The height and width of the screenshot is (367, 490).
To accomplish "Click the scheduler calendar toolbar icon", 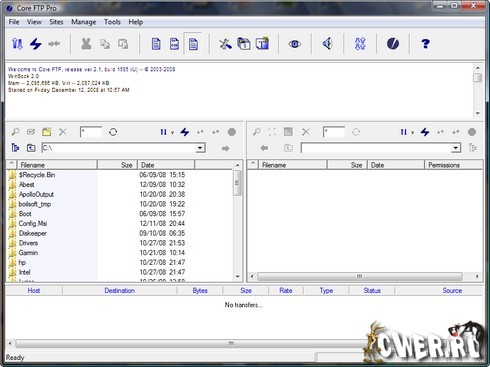I will pos(244,44).
